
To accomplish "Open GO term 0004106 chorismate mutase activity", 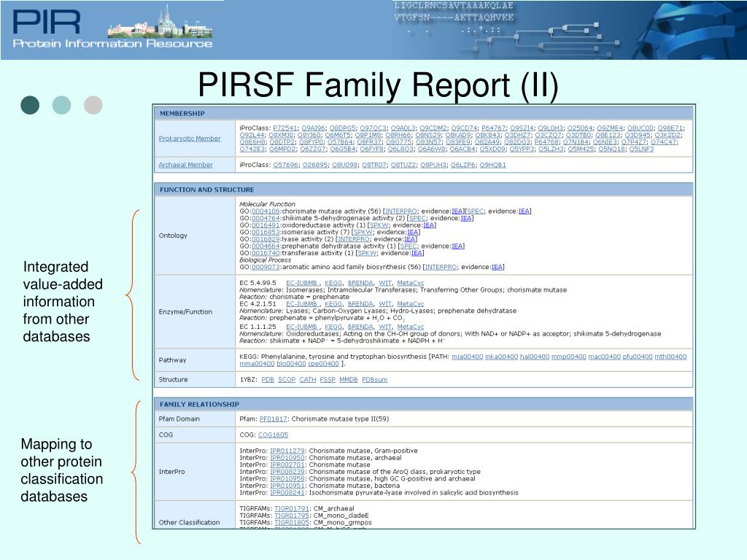I will tap(266, 211).
